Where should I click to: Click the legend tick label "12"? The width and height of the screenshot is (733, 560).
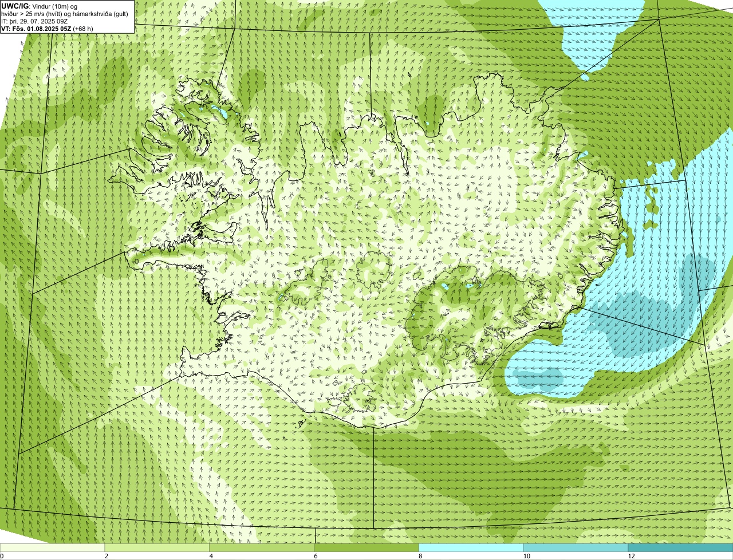coord(631,556)
